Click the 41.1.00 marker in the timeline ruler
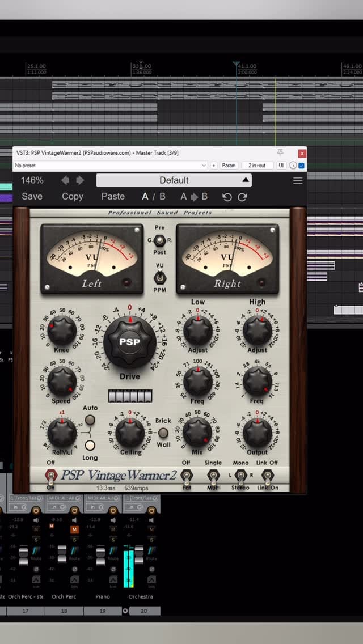363x644 pixels. click(247, 66)
